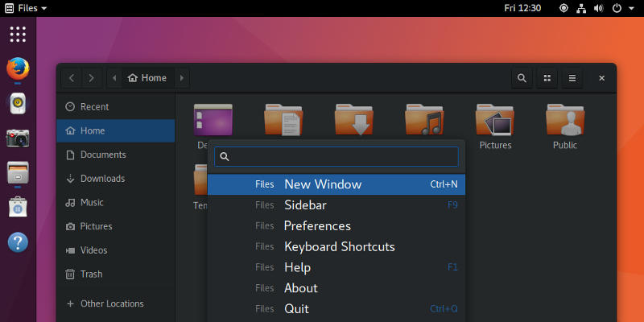
Task: Select Quit in command list
Action: [x=336, y=309]
